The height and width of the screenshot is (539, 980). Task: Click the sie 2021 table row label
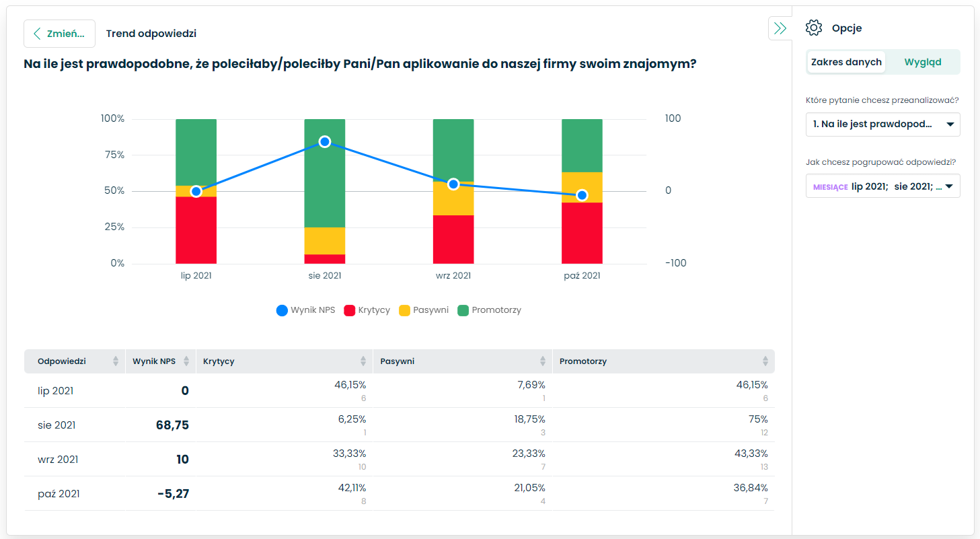[x=56, y=425]
